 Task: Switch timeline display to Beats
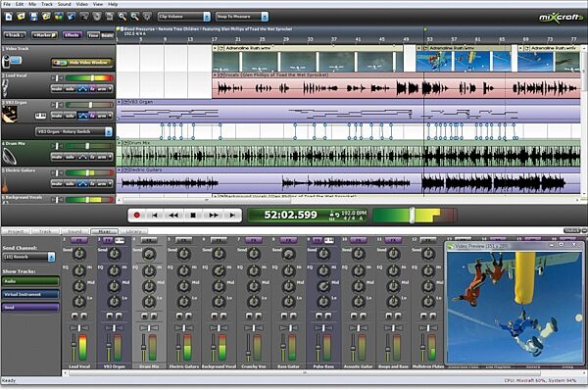(107, 35)
